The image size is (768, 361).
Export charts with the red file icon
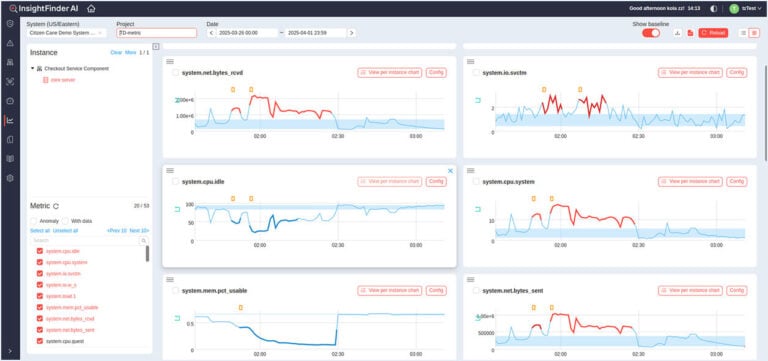coord(690,33)
